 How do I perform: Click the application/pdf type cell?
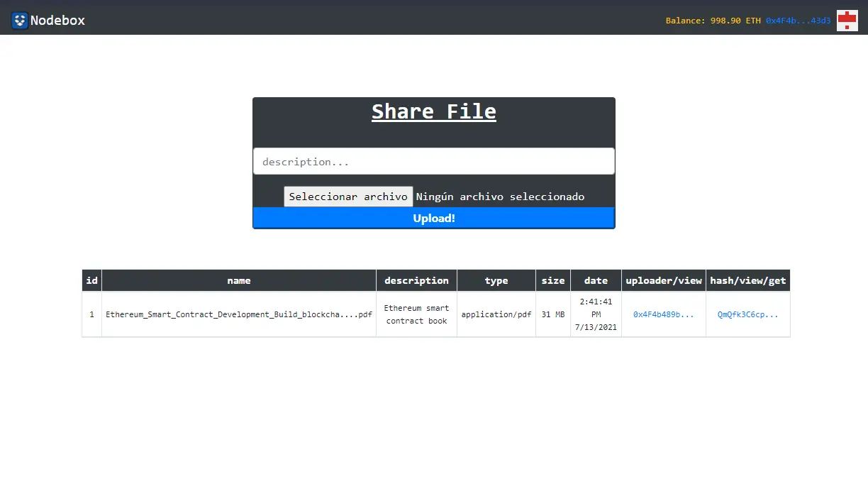496,314
